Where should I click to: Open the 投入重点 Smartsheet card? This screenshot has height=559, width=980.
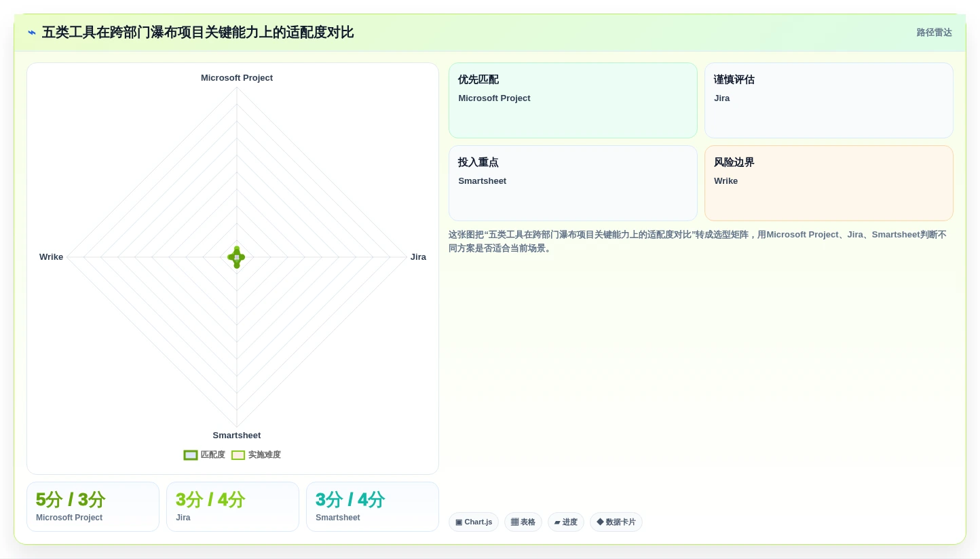[573, 183]
